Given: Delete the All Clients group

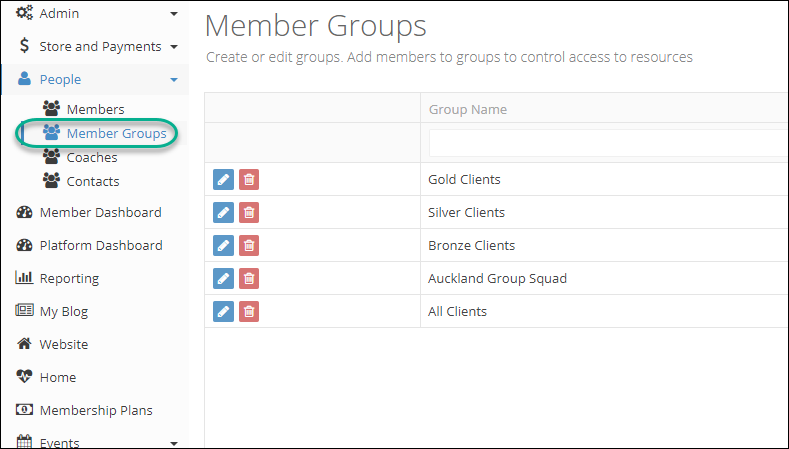Looking at the screenshot, I should point(249,312).
